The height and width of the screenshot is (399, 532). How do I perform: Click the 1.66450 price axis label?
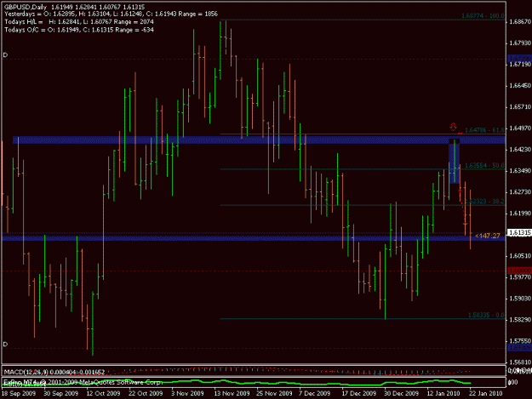(x=520, y=86)
